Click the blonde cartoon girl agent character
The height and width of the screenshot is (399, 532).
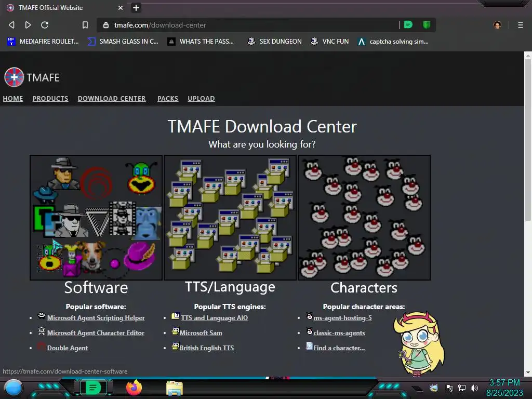(x=419, y=344)
